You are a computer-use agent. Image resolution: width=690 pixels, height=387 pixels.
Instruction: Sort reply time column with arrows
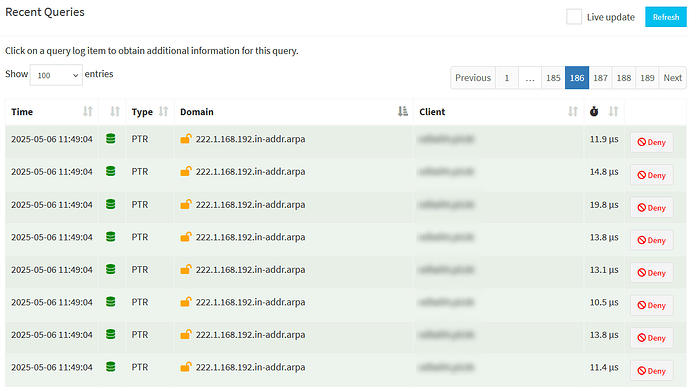click(613, 112)
